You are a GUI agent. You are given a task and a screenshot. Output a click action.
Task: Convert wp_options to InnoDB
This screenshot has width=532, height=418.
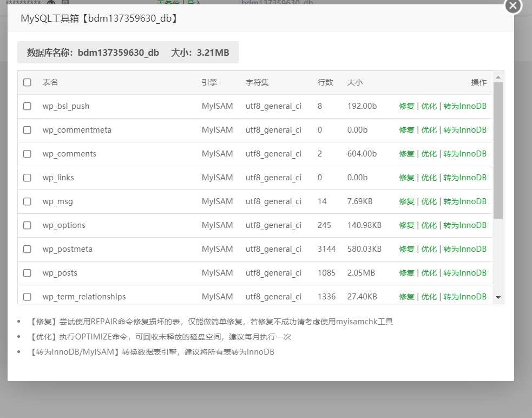pos(465,225)
